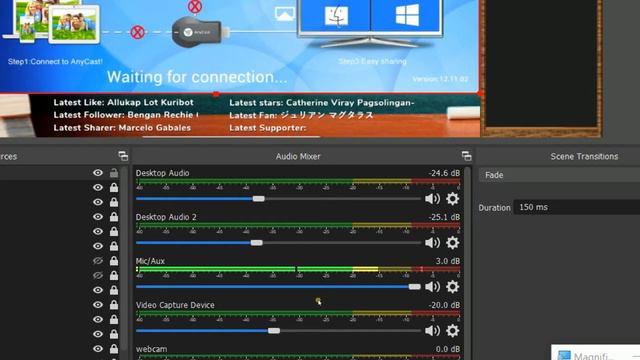Show the upper hidden source's crossed-out eye
The height and width of the screenshot is (360, 640).
pos(98,260)
